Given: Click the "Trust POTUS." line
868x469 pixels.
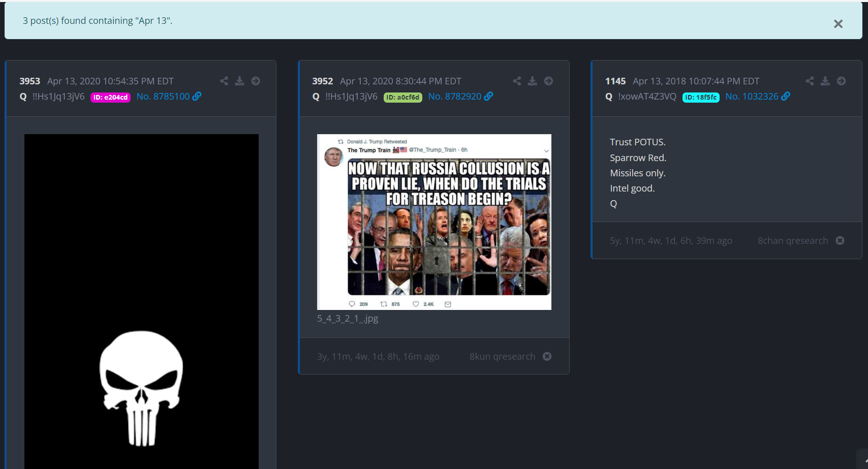Looking at the screenshot, I should (x=637, y=142).
